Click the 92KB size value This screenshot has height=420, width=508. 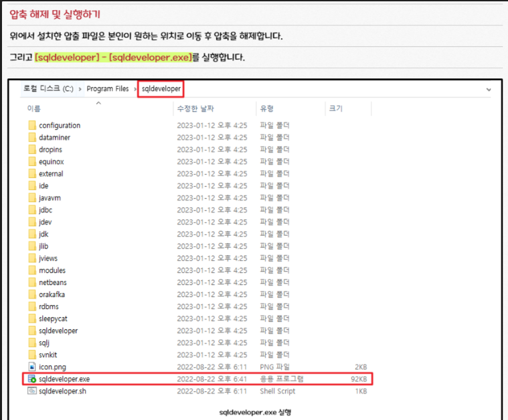pyautogui.click(x=359, y=379)
